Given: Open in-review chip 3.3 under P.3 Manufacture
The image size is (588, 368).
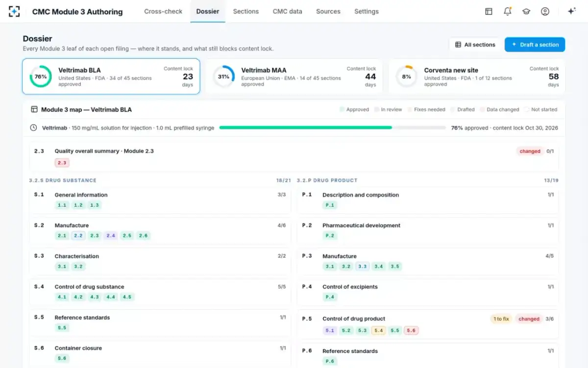Looking at the screenshot, I should click(x=362, y=266).
